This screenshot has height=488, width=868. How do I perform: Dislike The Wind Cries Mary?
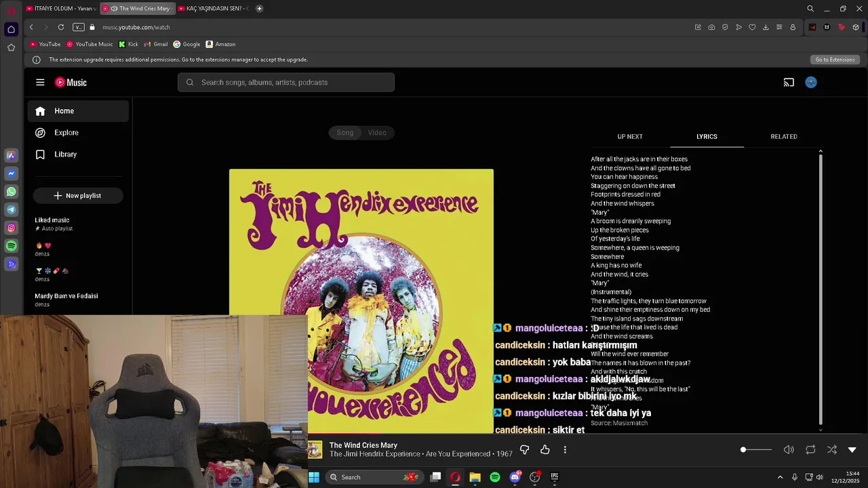[x=524, y=449]
